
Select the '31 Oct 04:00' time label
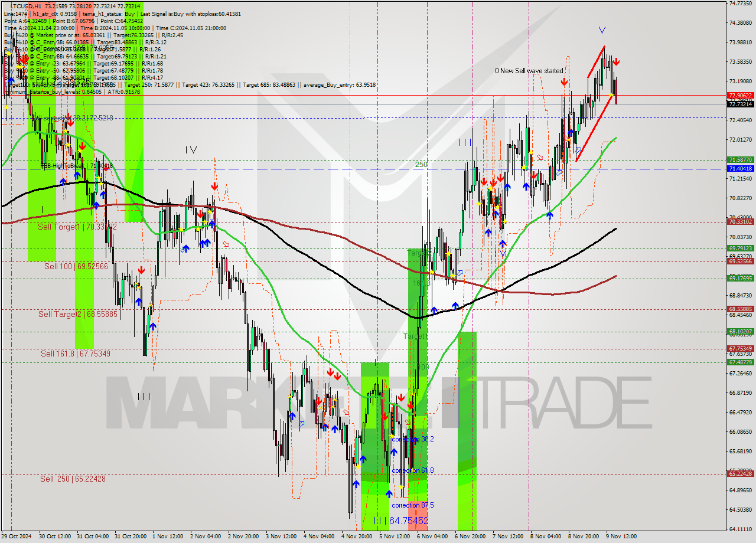point(92,537)
